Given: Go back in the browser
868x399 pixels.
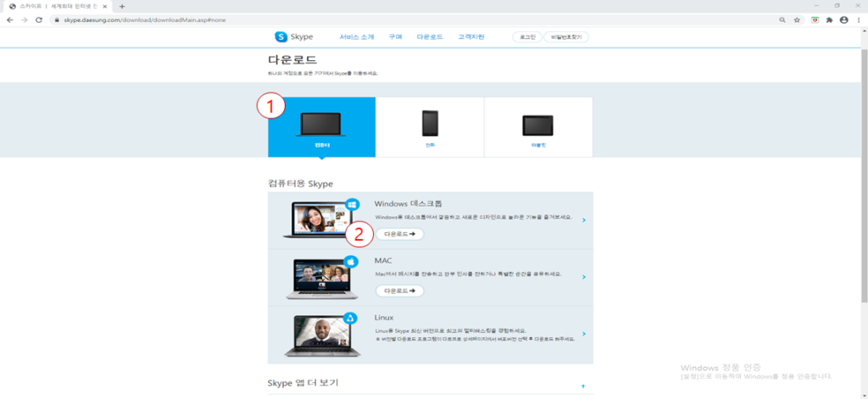Looking at the screenshot, I should coord(9,19).
